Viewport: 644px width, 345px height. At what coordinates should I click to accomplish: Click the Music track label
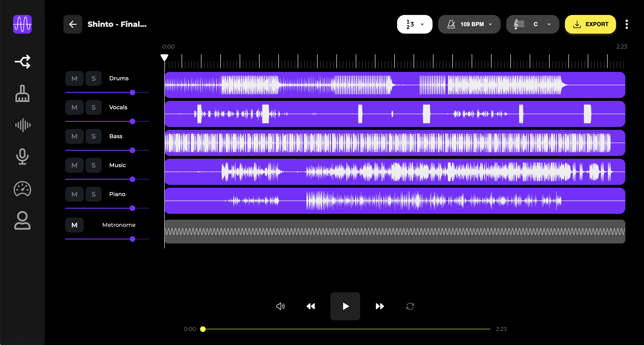(118, 165)
